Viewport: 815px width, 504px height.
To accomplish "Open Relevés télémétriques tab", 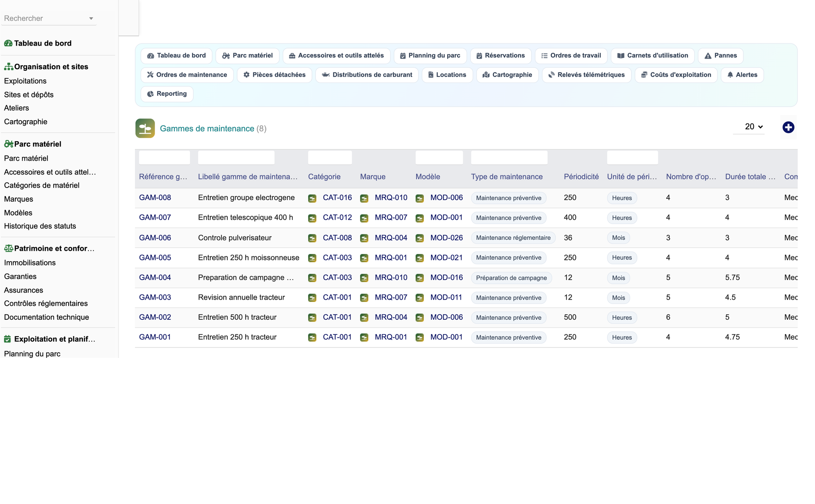I will (586, 75).
